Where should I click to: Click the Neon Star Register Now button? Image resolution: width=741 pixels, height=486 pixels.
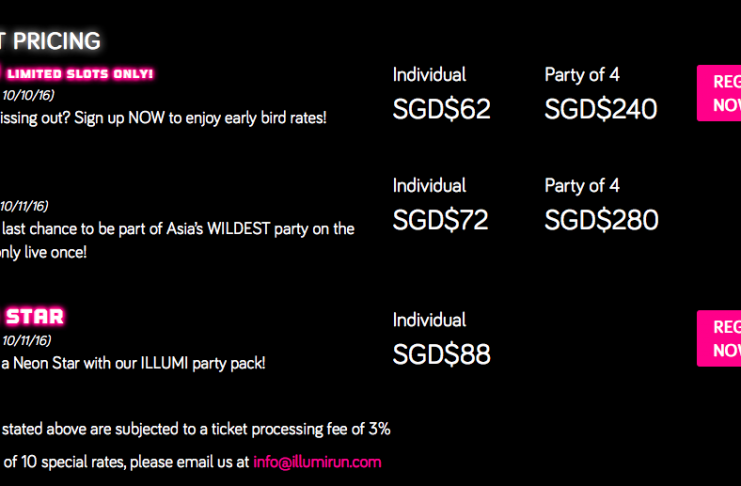[x=719, y=338]
